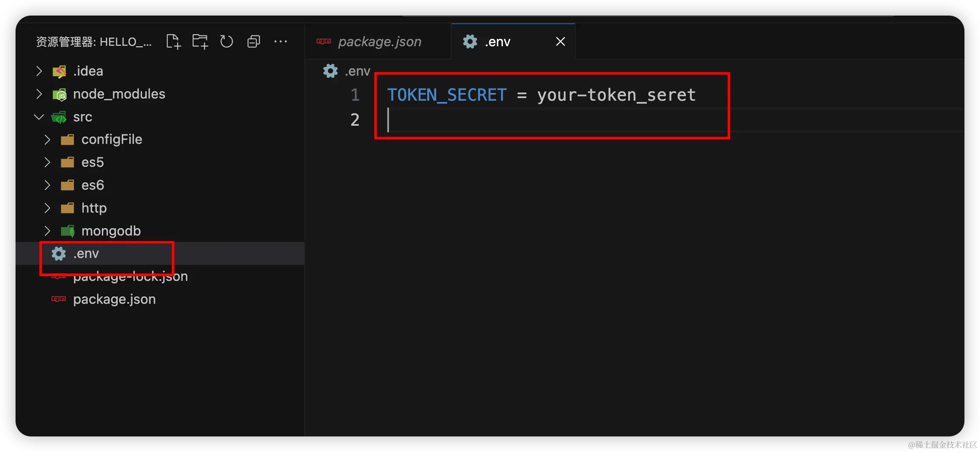980x452 pixels.
Task: Expand the configFile folder chevron
Action: pyautogui.click(x=47, y=140)
